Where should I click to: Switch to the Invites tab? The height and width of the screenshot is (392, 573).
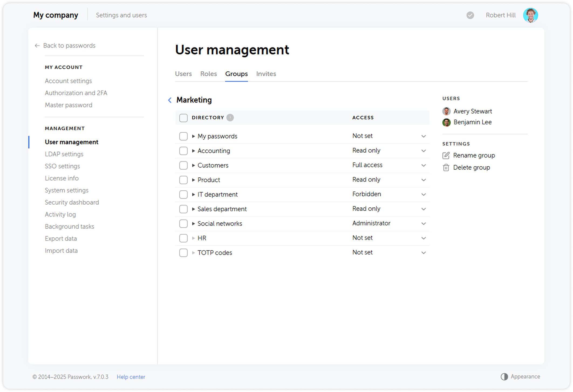(266, 74)
